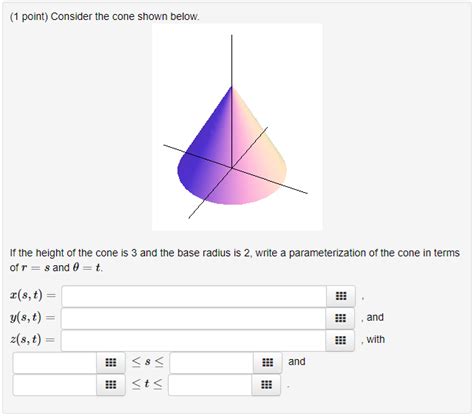
Task: Open equation editor for upper t bound
Action: tap(266, 385)
